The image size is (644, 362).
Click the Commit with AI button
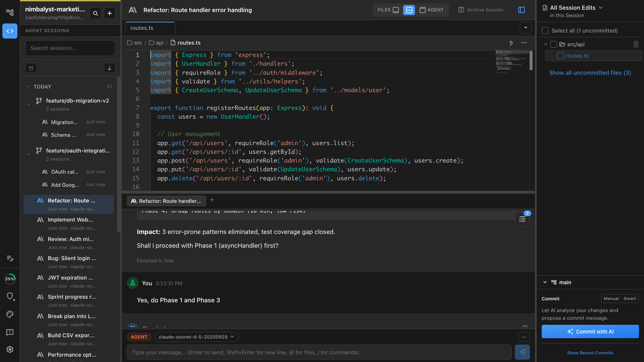click(590, 331)
